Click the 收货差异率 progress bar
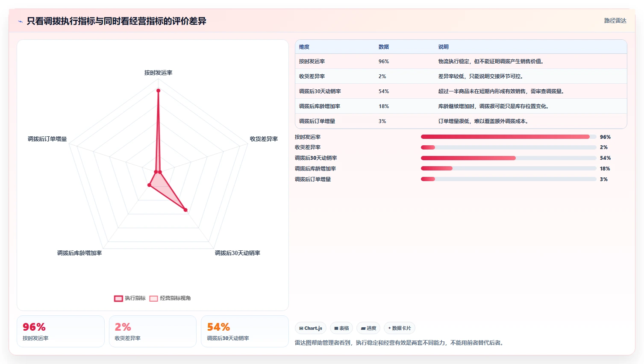 (509, 147)
